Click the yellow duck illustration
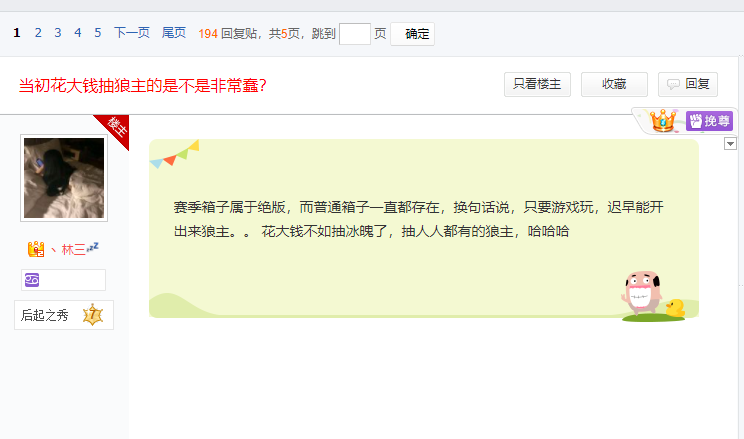The width and height of the screenshot is (744, 439). click(x=675, y=307)
